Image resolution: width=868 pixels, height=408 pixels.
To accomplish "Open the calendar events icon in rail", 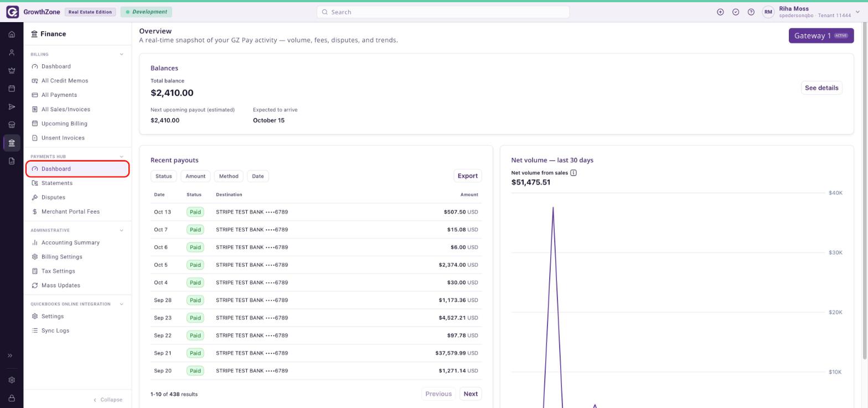I will 12,89.
